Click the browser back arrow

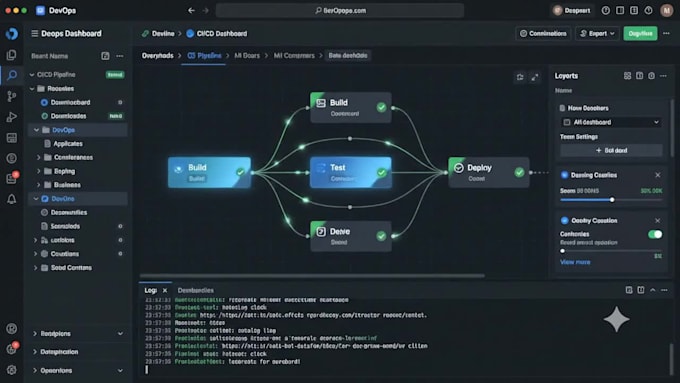tap(191, 10)
